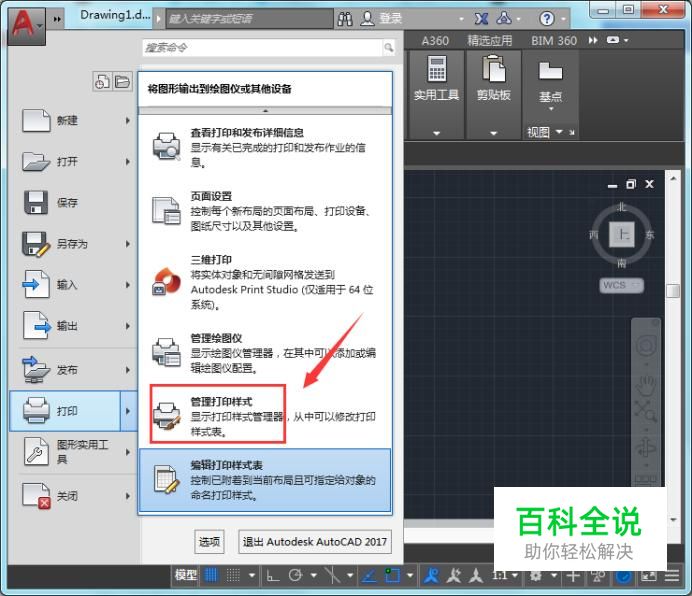The height and width of the screenshot is (596, 692).
Task: Click 退出 Autodesk AutoCAD 2017 button
Action: (315, 542)
